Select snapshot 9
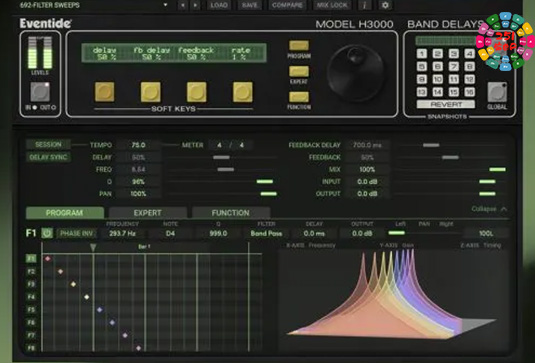535x363 pixels. (x=422, y=79)
